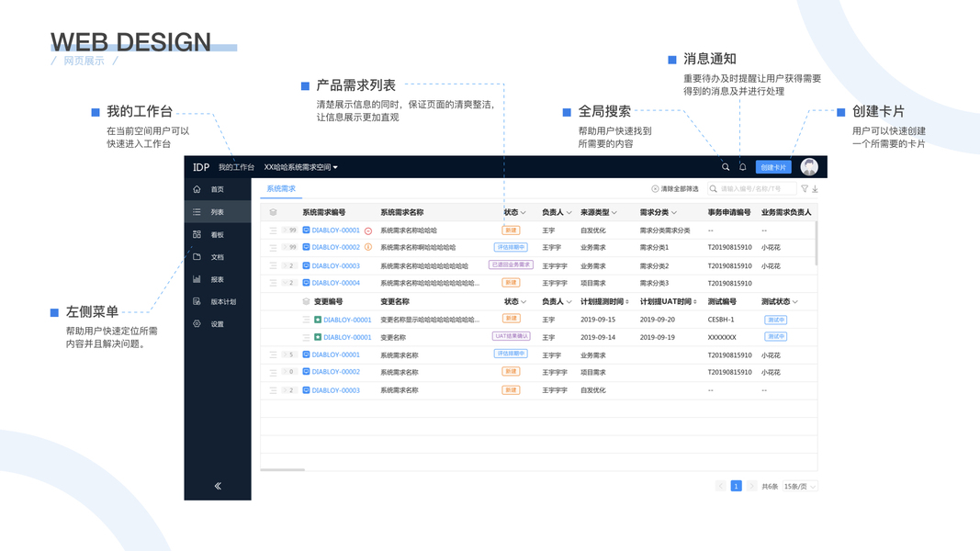
Task: Click IDP logo in top bar
Action: pyautogui.click(x=201, y=167)
